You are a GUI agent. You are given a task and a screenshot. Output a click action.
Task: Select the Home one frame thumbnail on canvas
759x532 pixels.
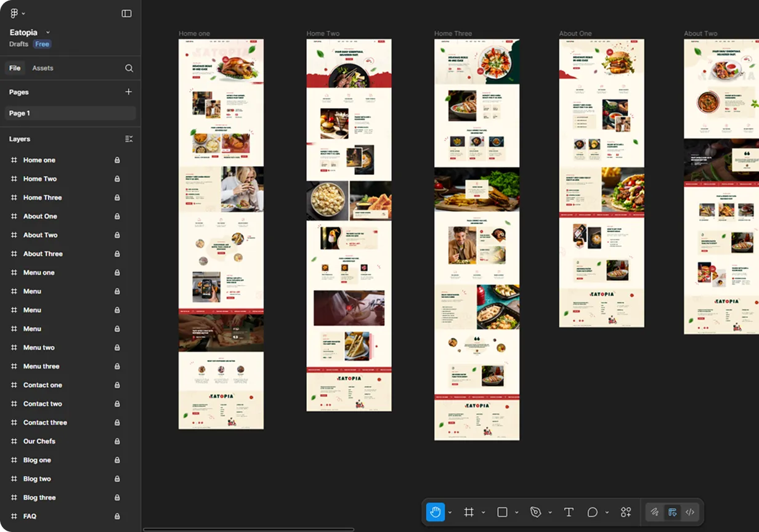pyautogui.click(x=221, y=234)
